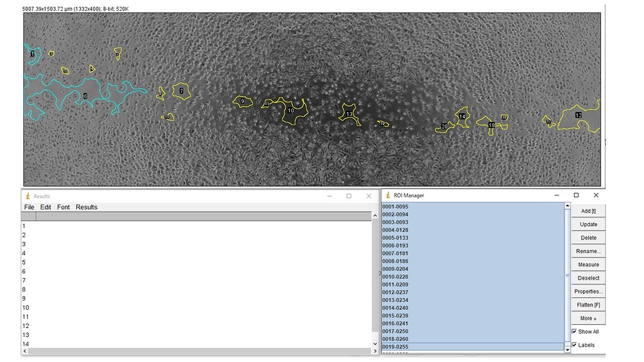The image size is (644, 362).
Task: Open the File menu in the Results window
Action: tap(29, 207)
